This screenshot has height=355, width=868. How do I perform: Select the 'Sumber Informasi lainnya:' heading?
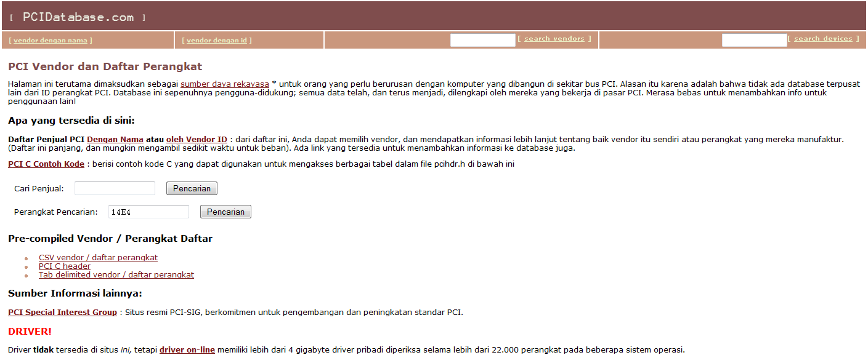(x=75, y=293)
